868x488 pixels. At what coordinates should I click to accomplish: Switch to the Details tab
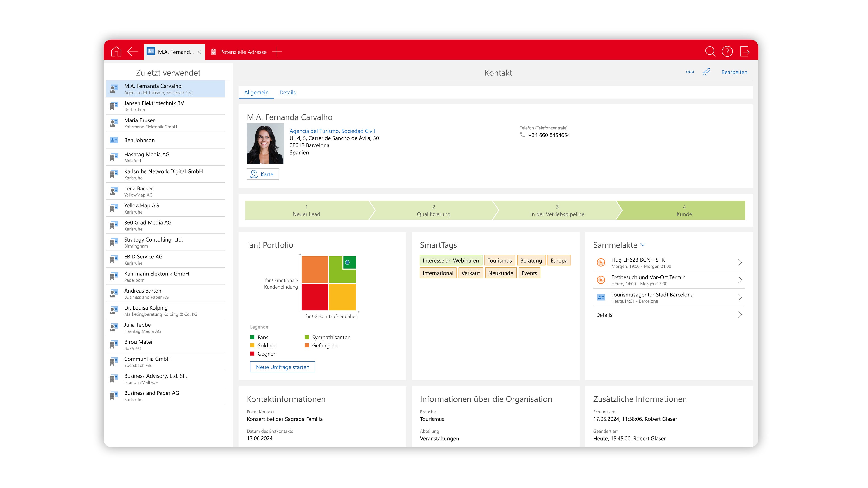pos(287,92)
